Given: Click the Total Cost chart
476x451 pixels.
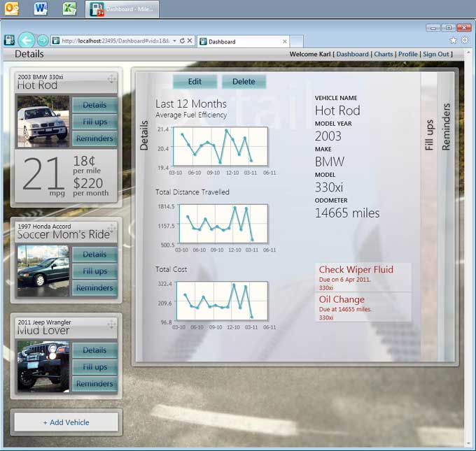Looking at the screenshot, I should [222, 301].
